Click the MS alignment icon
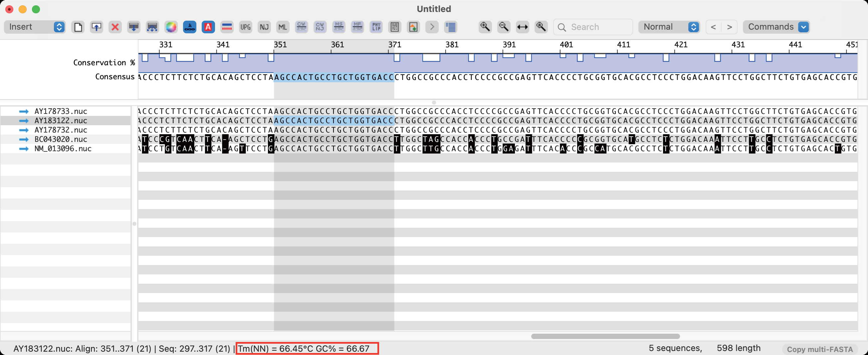The image size is (868, 355). pos(338,27)
